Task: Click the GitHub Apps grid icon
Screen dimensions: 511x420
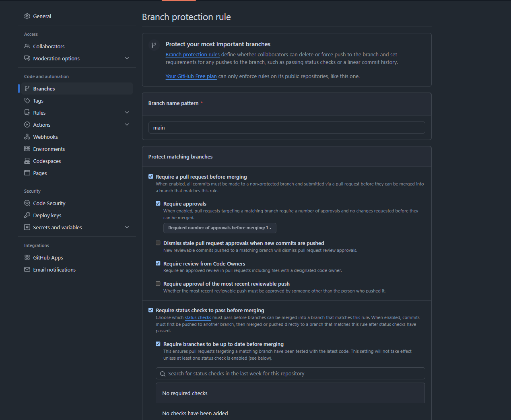Action: pyautogui.click(x=27, y=257)
